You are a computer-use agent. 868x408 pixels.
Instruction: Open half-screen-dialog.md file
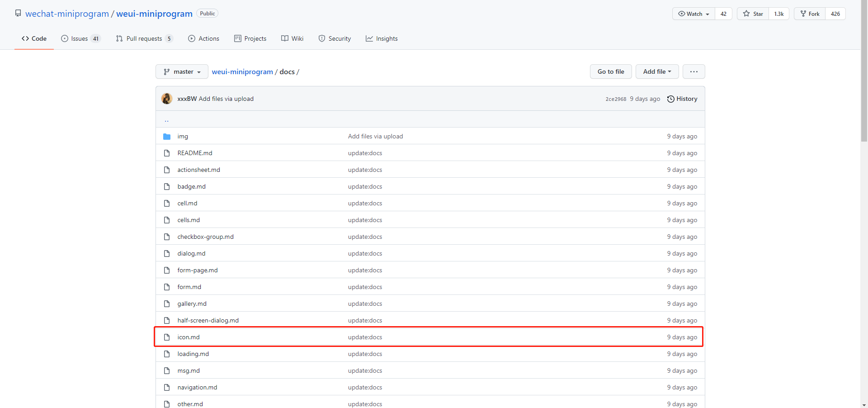pos(208,320)
